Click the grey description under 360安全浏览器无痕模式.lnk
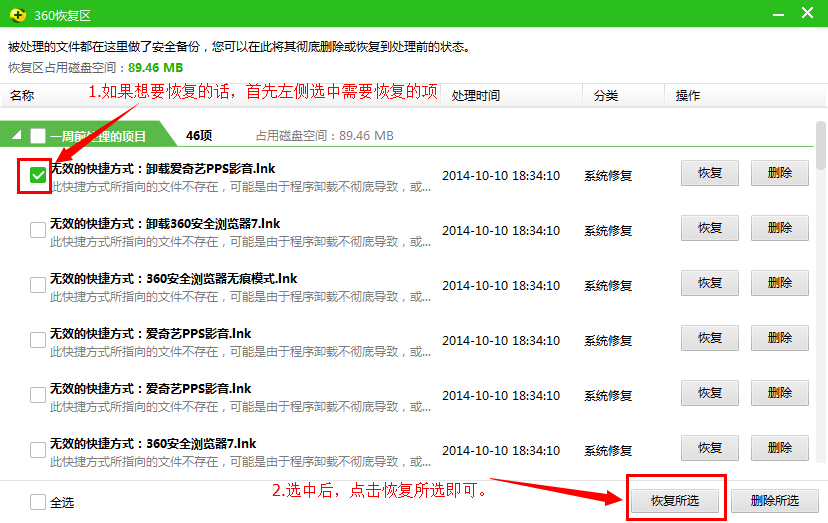The height and width of the screenshot is (523, 828). pos(240,297)
